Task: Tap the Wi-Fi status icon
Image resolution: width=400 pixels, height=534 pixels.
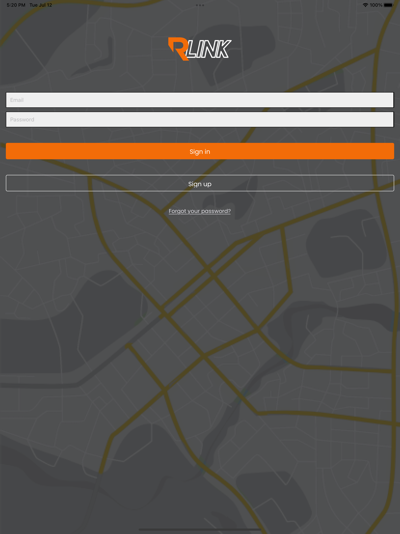Action: pyautogui.click(x=365, y=5)
